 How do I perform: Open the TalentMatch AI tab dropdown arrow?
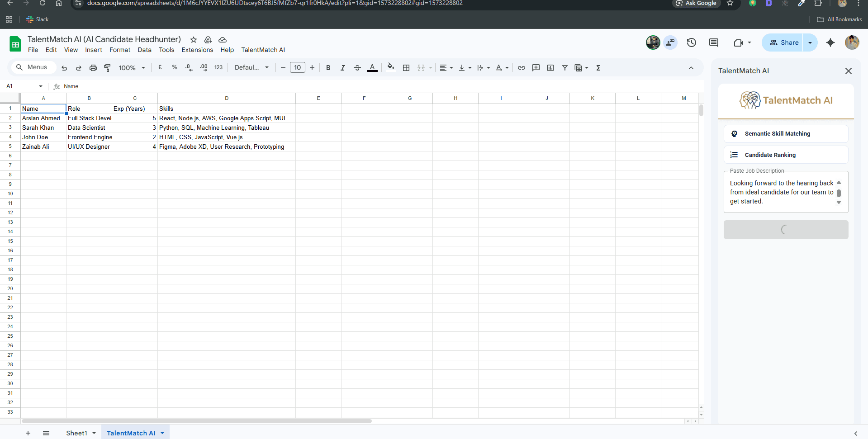click(162, 433)
